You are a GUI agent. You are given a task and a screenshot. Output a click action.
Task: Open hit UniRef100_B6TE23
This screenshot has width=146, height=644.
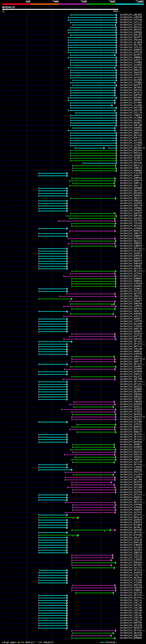pyautogui.click(x=131, y=93)
